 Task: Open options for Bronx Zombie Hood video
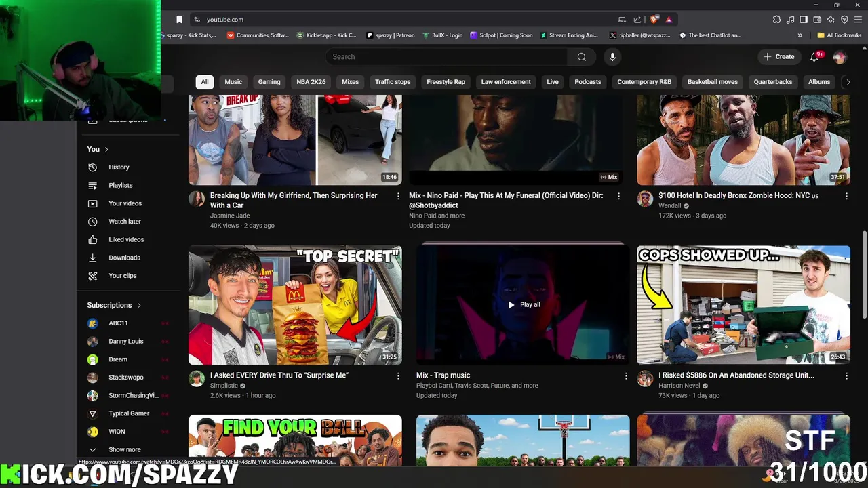tap(846, 196)
